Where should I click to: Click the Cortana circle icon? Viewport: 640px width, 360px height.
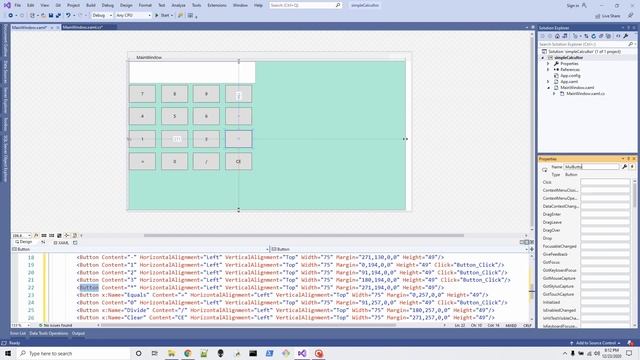click(x=138, y=353)
